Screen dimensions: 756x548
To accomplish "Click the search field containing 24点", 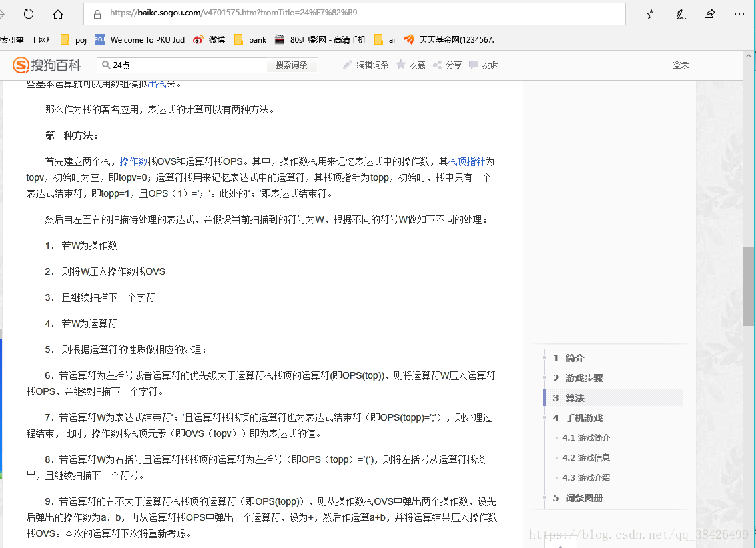I will [181, 65].
